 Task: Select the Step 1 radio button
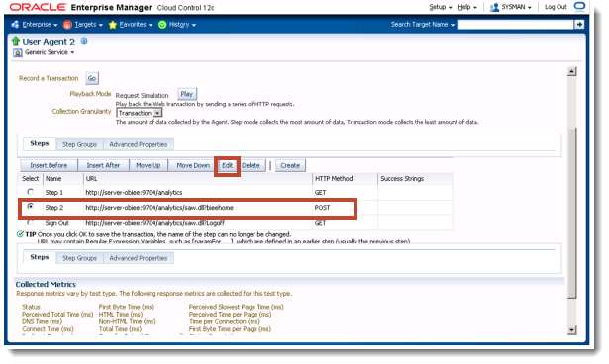pos(30,192)
